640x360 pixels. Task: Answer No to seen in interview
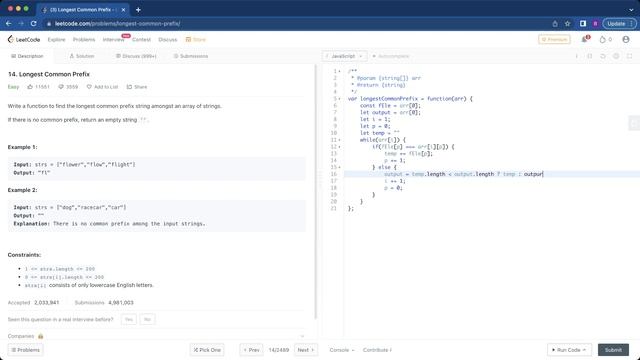pyautogui.click(x=147, y=320)
